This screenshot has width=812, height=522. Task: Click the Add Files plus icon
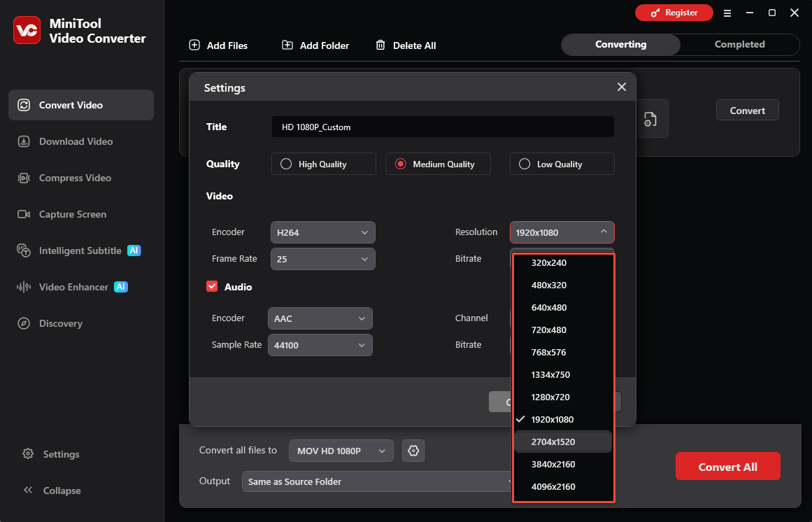[x=194, y=45]
